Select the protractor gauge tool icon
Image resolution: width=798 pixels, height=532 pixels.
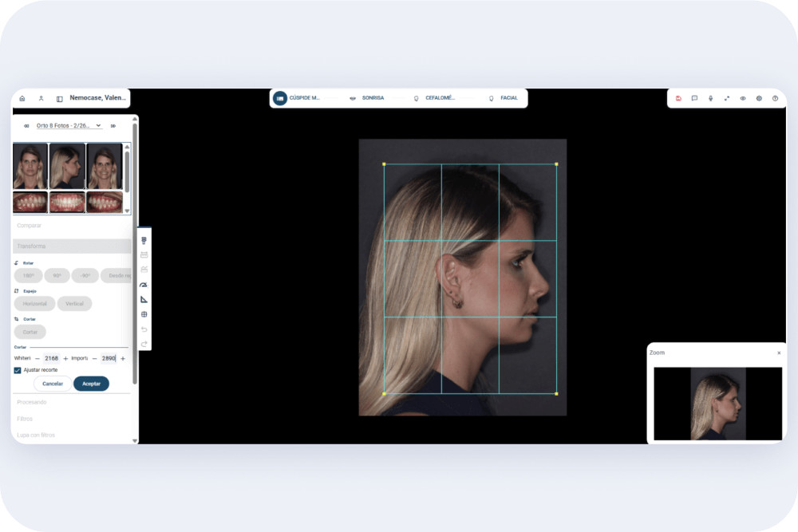click(144, 285)
